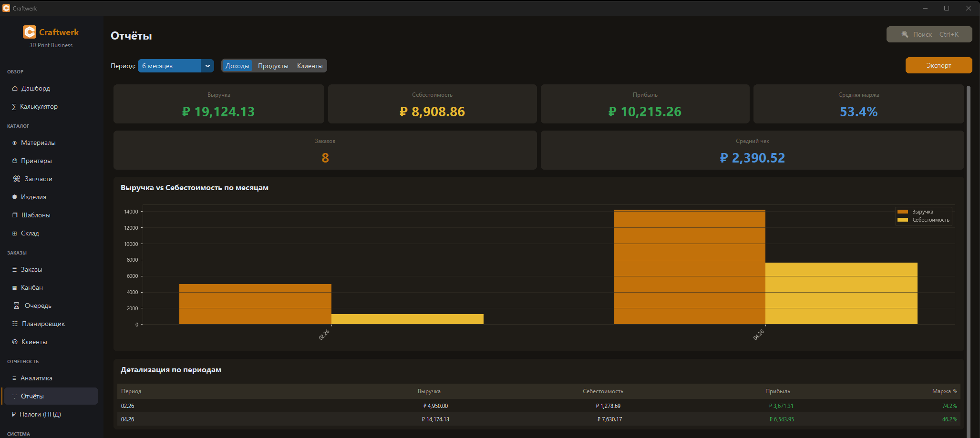Open Clients via smiley icon in sidebar
Viewport: 980px width, 438px height.
15,342
